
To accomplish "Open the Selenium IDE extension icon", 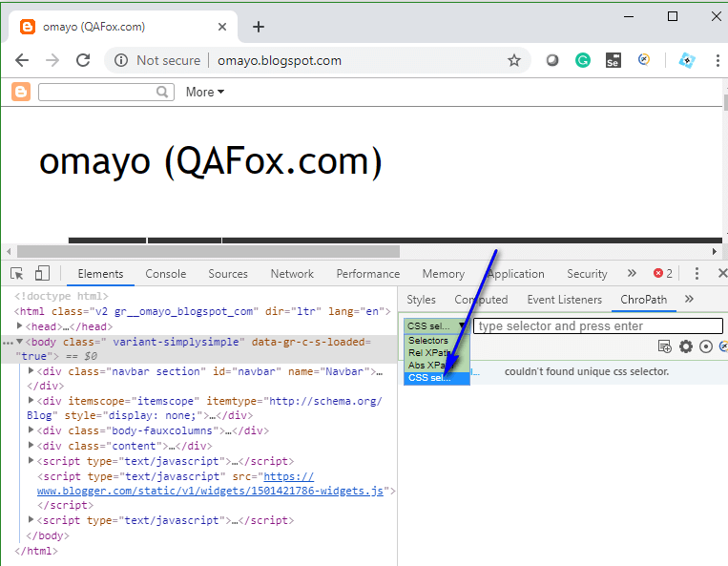I will coord(614,60).
